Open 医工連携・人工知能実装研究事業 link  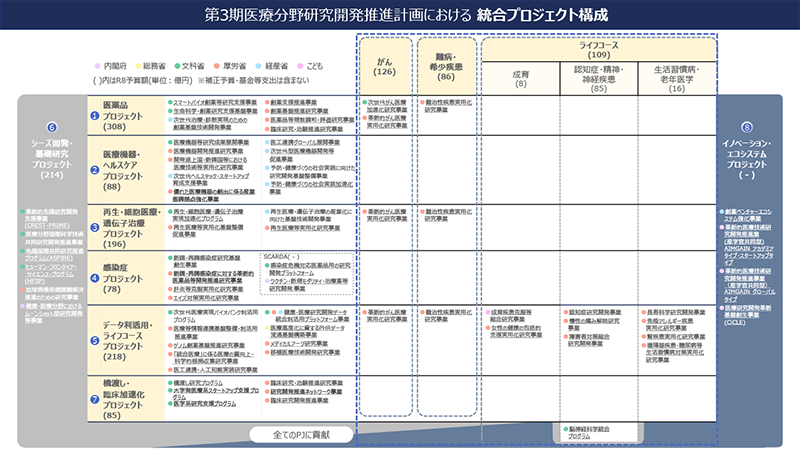(x=215, y=370)
